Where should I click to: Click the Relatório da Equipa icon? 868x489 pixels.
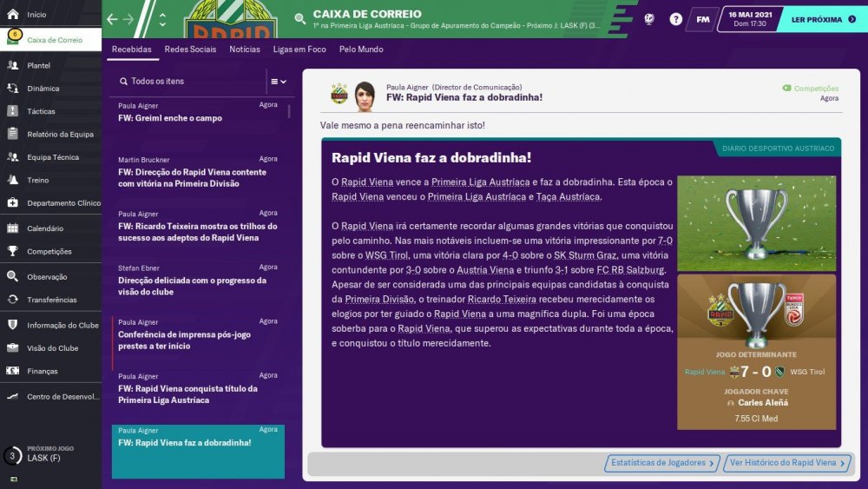(12, 134)
